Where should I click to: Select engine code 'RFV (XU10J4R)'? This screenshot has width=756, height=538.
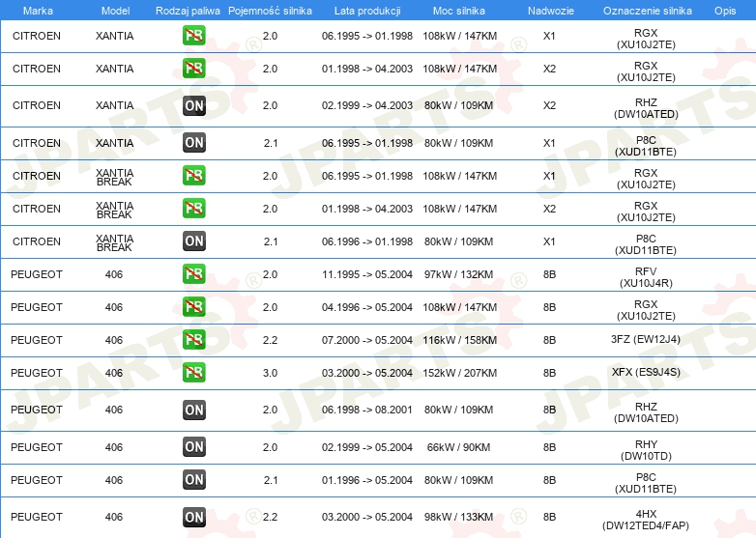coord(646,277)
